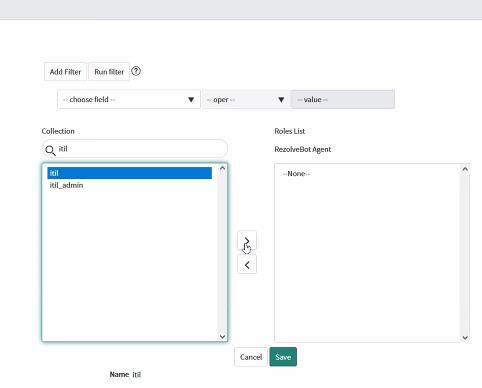Click the Roles List heading
The width and height of the screenshot is (482, 388).
(290, 131)
